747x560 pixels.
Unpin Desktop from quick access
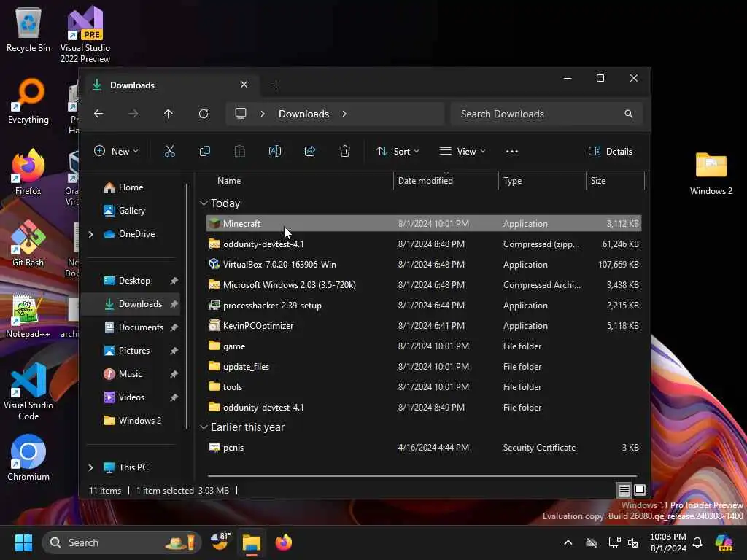(174, 281)
